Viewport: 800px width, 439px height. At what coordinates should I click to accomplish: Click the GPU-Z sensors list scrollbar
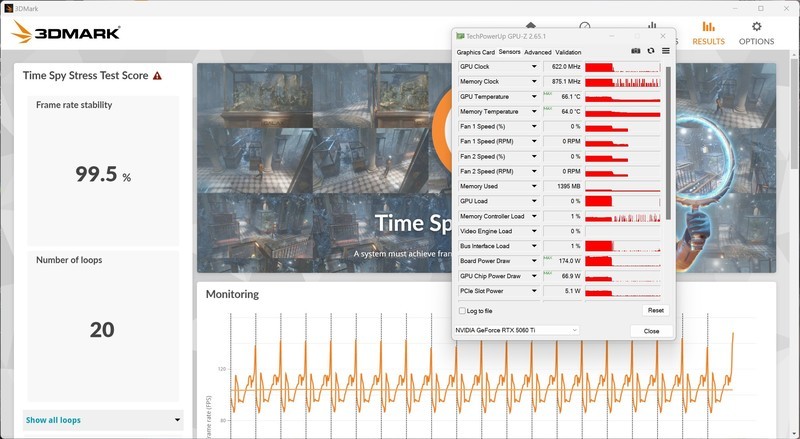tap(668, 143)
